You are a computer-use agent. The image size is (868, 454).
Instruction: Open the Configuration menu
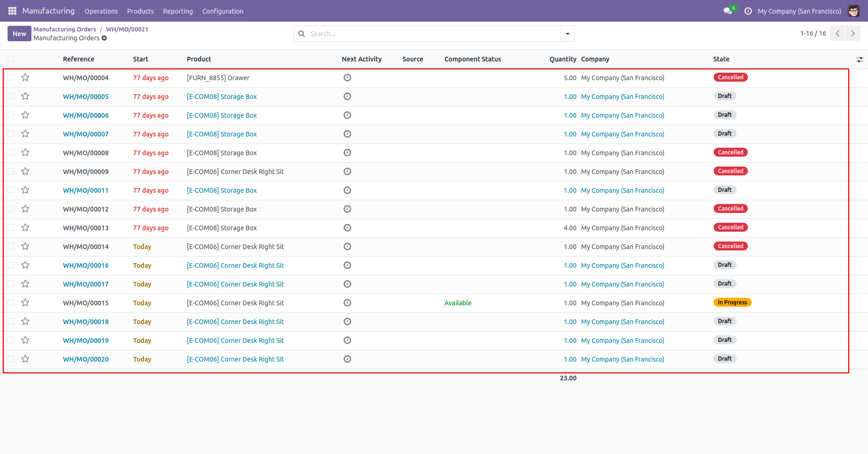pos(222,11)
